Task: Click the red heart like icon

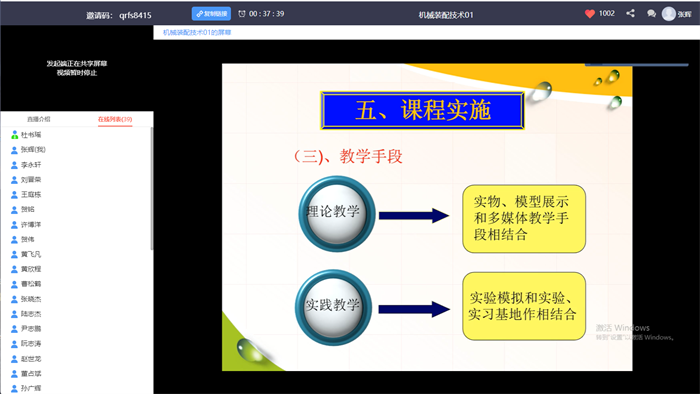Action: [590, 14]
